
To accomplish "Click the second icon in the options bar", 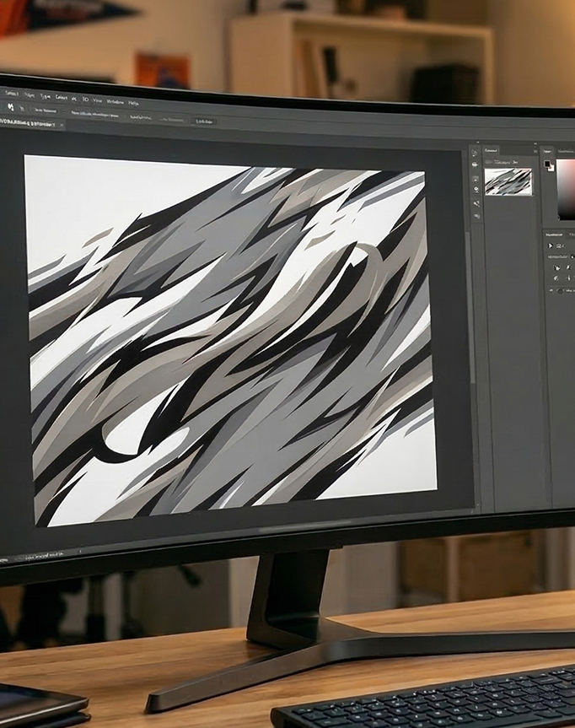I will (22, 109).
